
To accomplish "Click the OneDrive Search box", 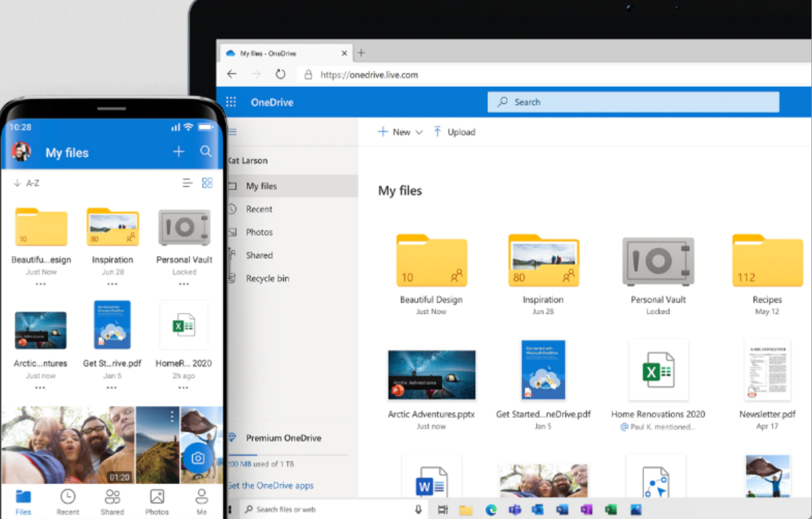I will click(x=633, y=102).
